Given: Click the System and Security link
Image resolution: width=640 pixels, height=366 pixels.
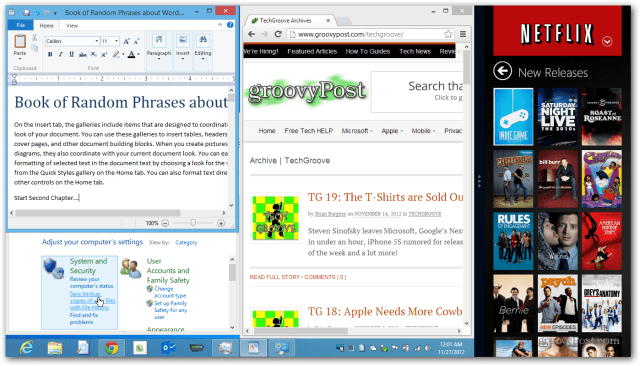Looking at the screenshot, I should (x=88, y=266).
